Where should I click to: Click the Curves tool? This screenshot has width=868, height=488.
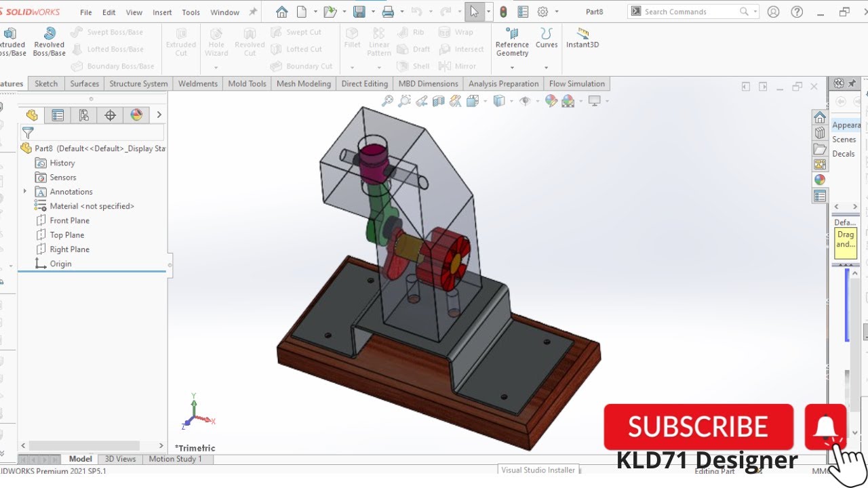pos(547,38)
